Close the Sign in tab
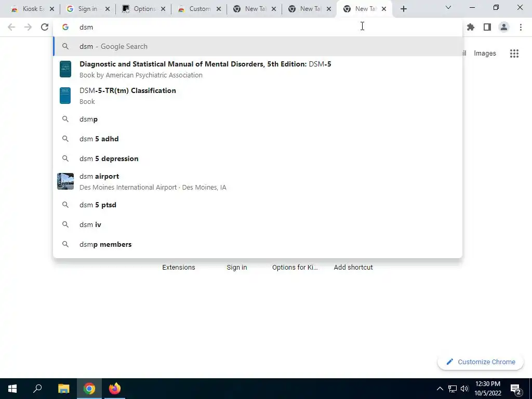This screenshot has width=532, height=399. pyautogui.click(x=108, y=9)
